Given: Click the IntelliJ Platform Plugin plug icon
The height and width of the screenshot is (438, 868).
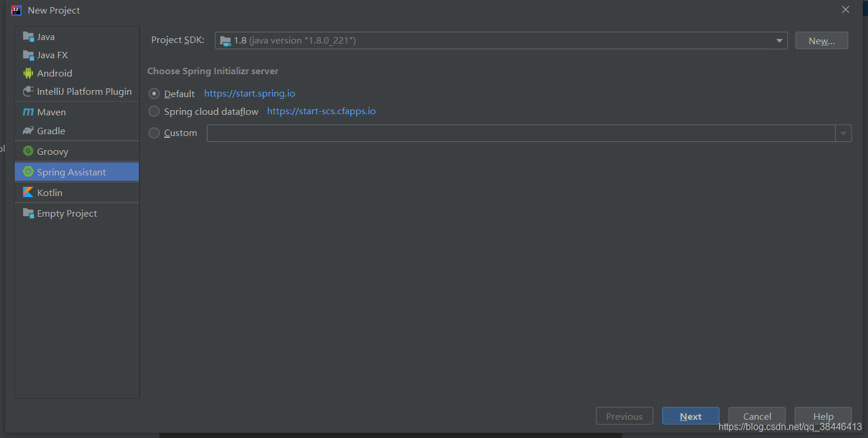Looking at the screenshot, I should tap(28, 91).
